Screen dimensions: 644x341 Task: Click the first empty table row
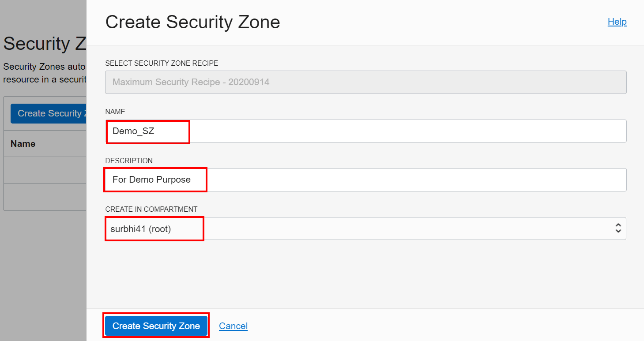[44, 170]
